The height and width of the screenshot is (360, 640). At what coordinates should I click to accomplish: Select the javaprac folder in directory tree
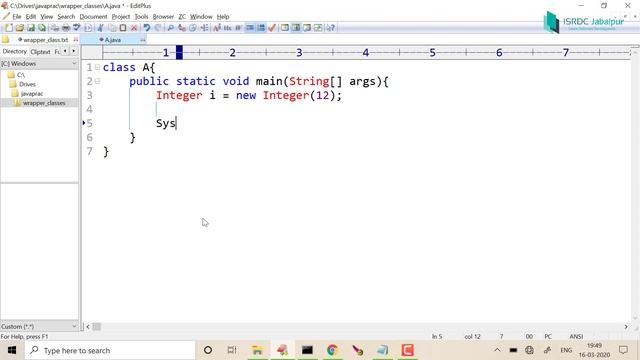tap(32, 93)
